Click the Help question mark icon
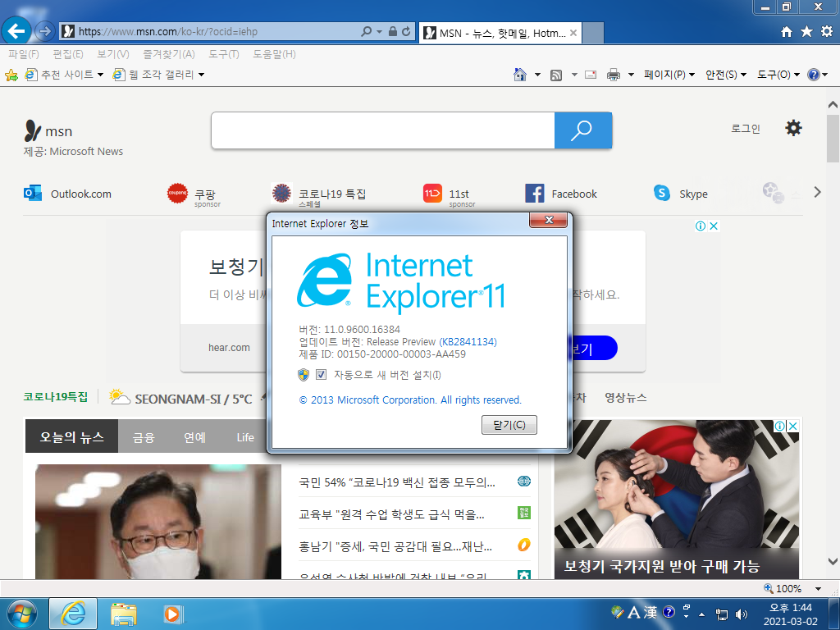The height and width of the screenshot is (630, 840). coord(813,75)
